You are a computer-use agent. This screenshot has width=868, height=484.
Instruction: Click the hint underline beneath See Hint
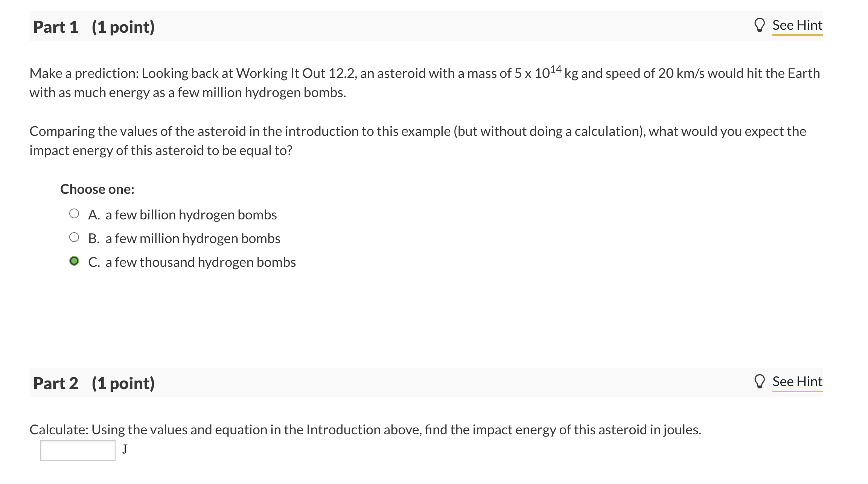click(x=797, y=36)
